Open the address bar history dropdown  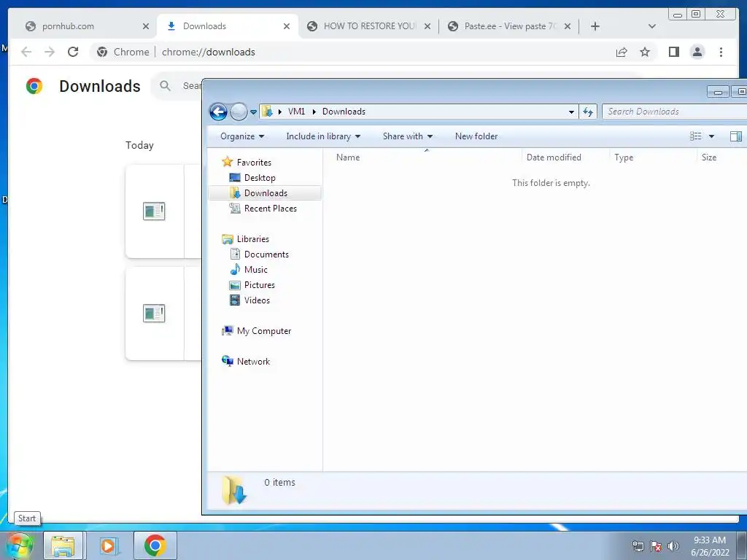pos(571,112)
